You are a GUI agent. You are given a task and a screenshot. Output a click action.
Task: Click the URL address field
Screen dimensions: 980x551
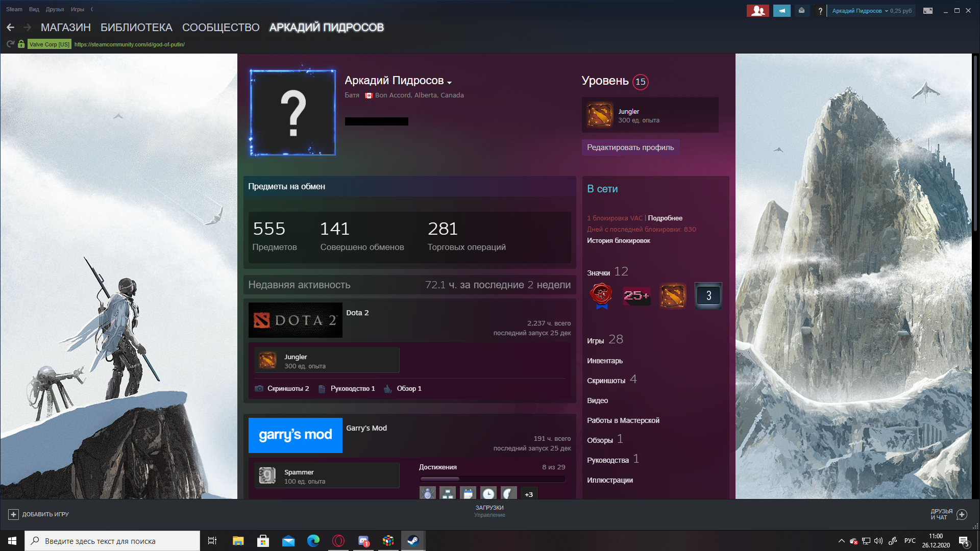[x=130, y=44]
